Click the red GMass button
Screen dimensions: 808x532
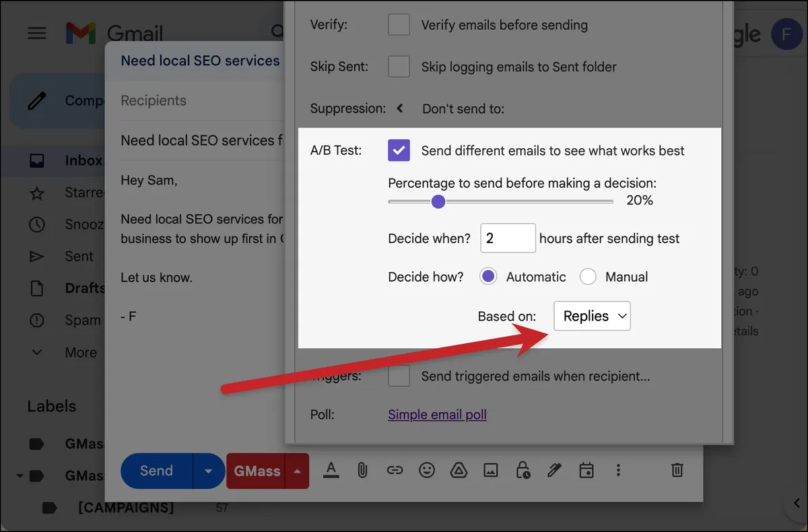[257, 471]
